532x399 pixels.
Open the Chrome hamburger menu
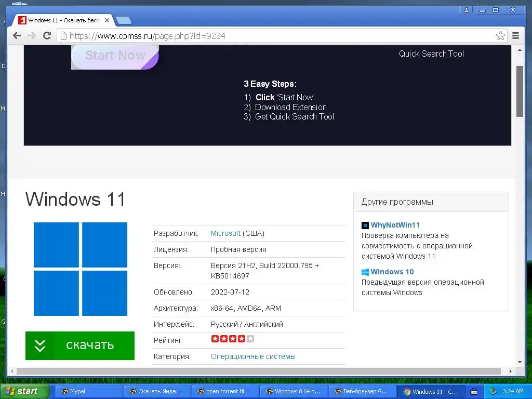point(516,36)
